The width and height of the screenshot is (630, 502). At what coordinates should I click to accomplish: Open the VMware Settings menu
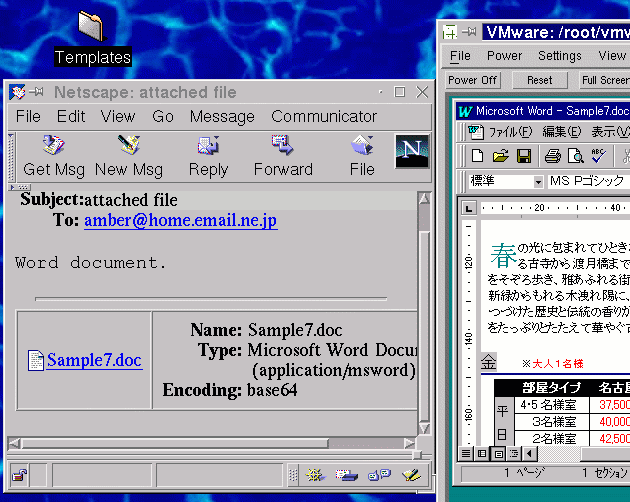[560, 55]
